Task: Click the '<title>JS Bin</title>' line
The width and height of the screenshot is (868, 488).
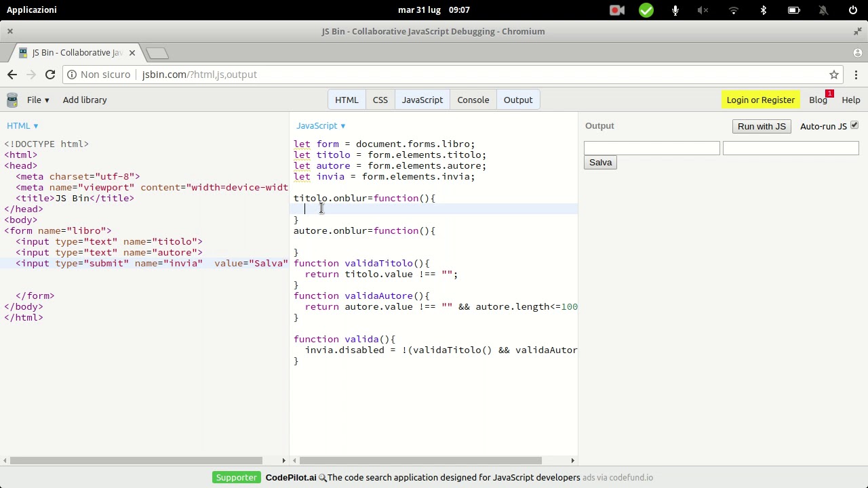Action: tap(75, 198)
